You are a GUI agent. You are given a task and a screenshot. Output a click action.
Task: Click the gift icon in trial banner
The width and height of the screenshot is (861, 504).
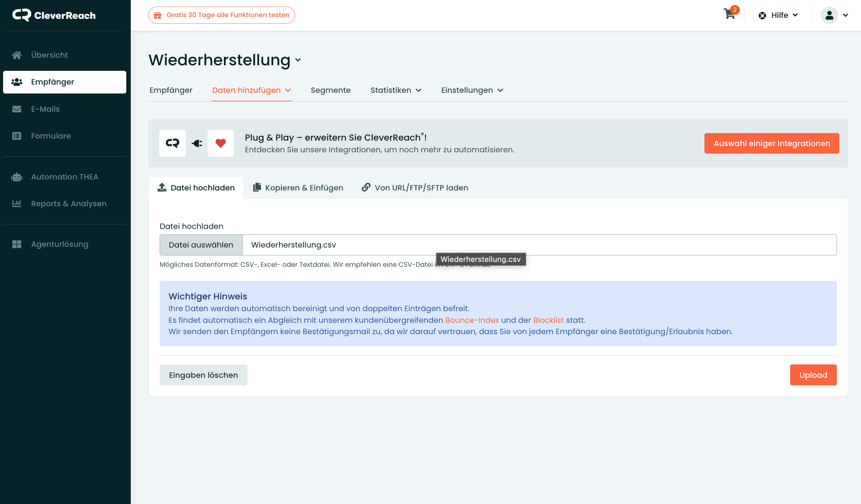(x=158, y=15)
